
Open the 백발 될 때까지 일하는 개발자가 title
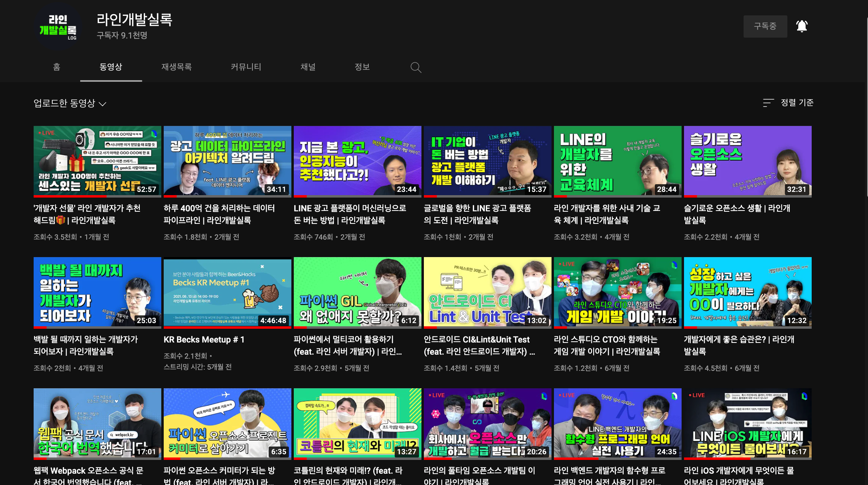(x=86, y=345)
